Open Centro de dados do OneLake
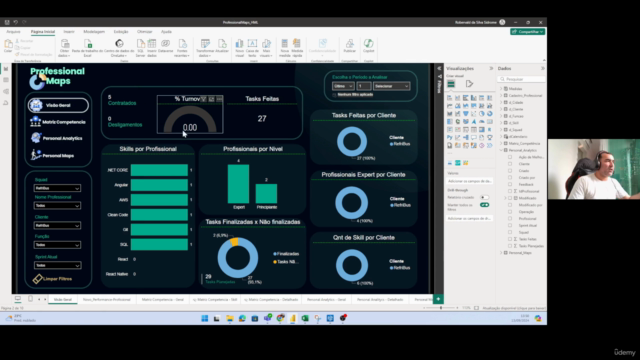Image resolution: width=640 pixels, height=360 pixels. tap(119, 48)
